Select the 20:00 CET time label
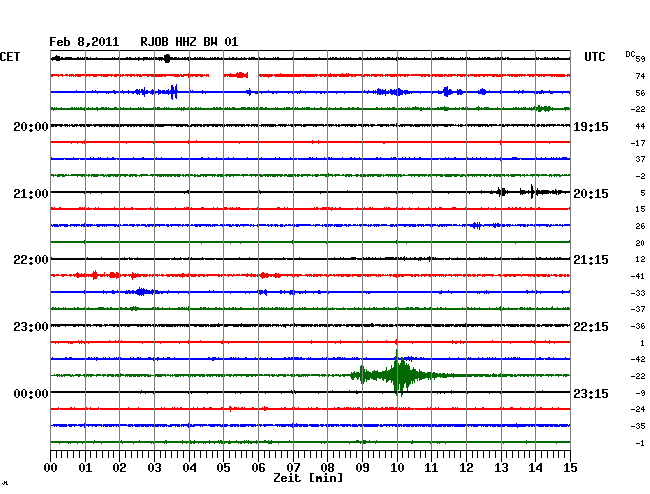The image size is (650, 494). (31, 126)
